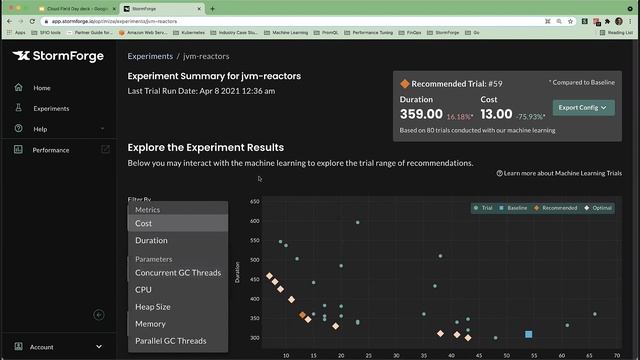Choose CPU parameter option
Screen dimensions: 640x360
[178, 289]
